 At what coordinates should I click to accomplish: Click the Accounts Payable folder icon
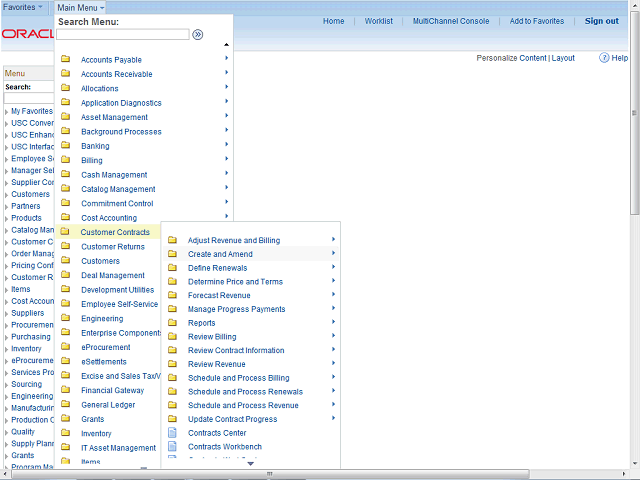coord(65,60)
